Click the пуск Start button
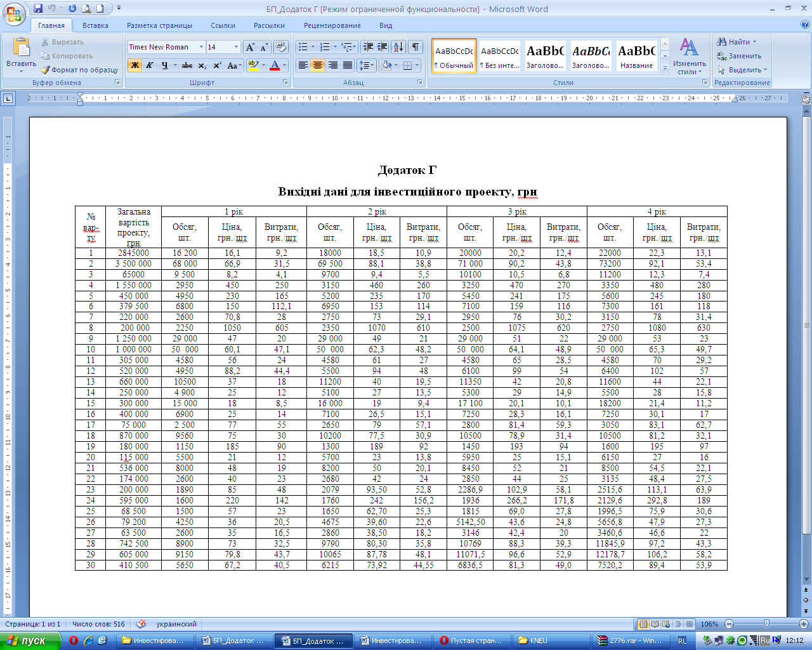 click(x=30, y=640)
